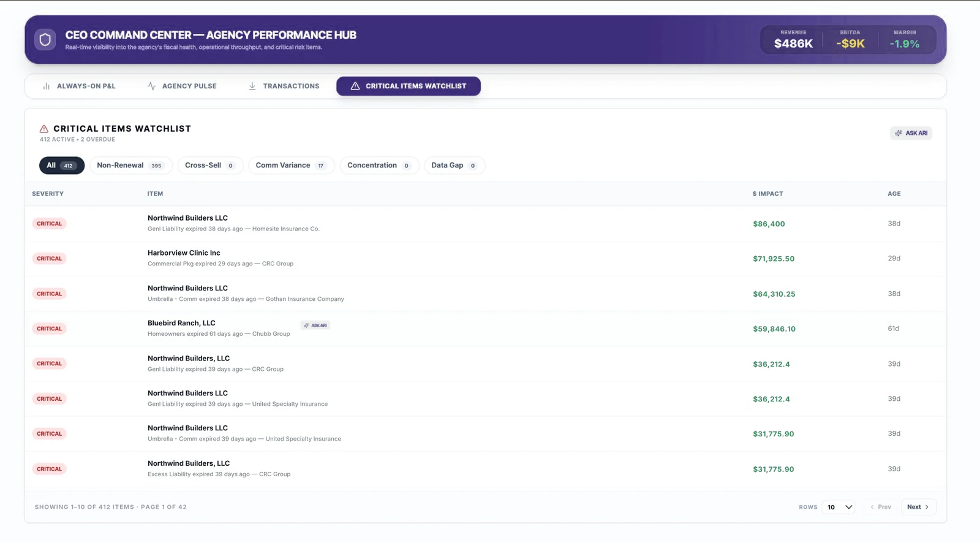Click the Age column header
The height and width of the screenshot is (543, 980).
click(894, 194)
